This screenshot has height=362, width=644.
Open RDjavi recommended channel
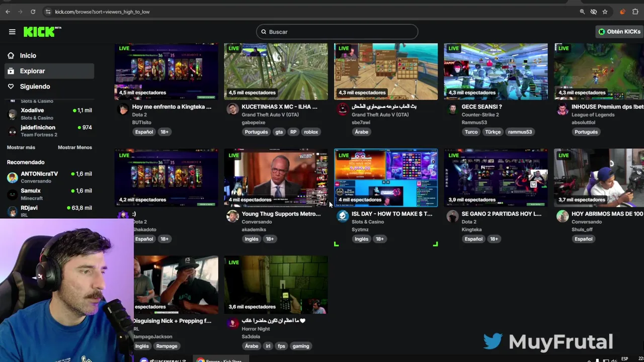[49, 211]
